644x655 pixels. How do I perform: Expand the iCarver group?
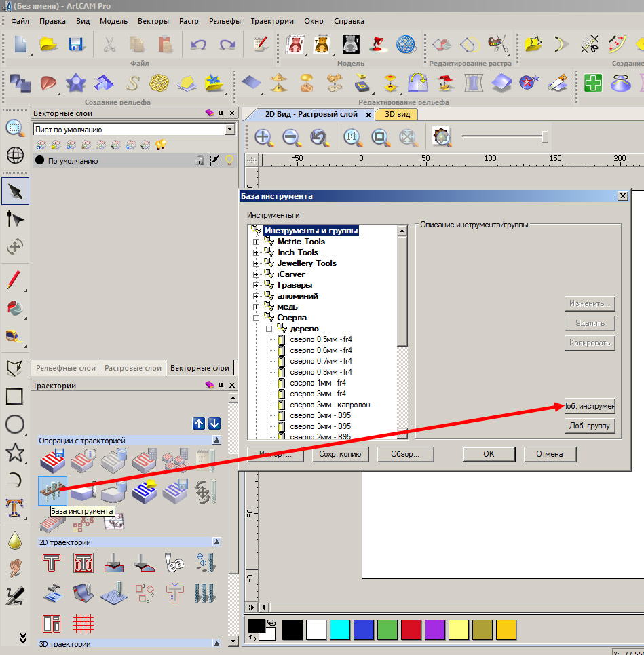coord(256,274)
